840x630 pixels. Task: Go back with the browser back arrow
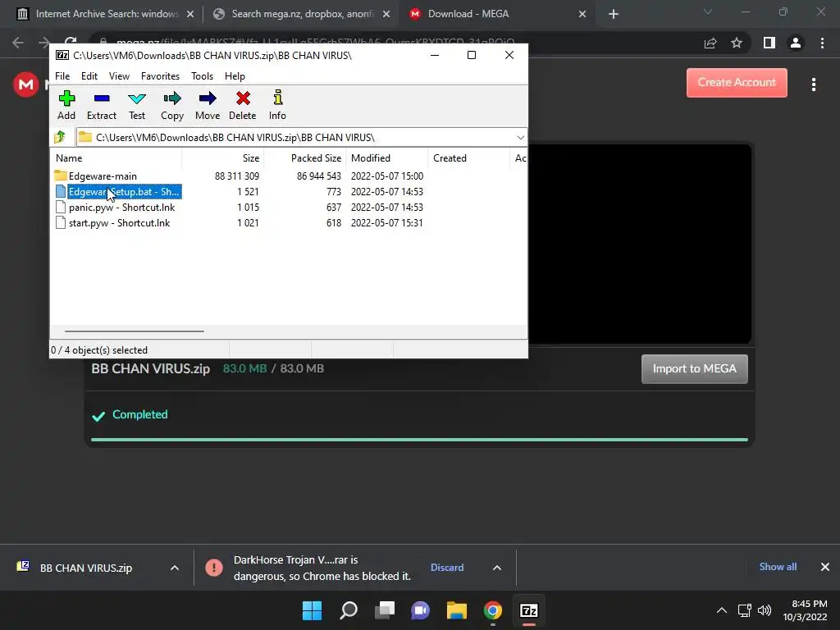pos(18,43)
